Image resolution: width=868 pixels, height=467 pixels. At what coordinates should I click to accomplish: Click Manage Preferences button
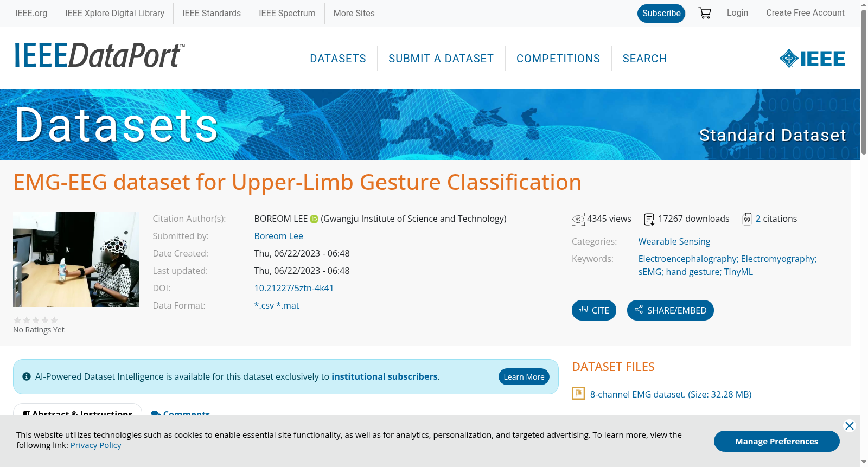tap(776, 441)
